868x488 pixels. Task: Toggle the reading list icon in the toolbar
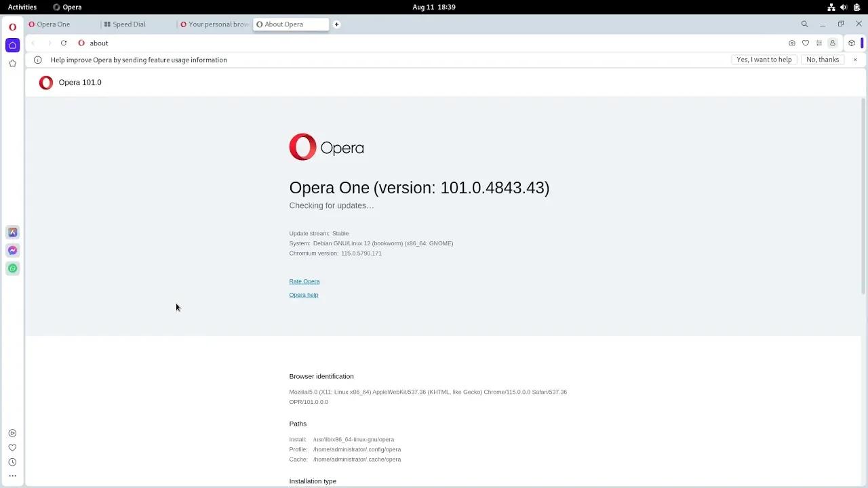[819, 43]
